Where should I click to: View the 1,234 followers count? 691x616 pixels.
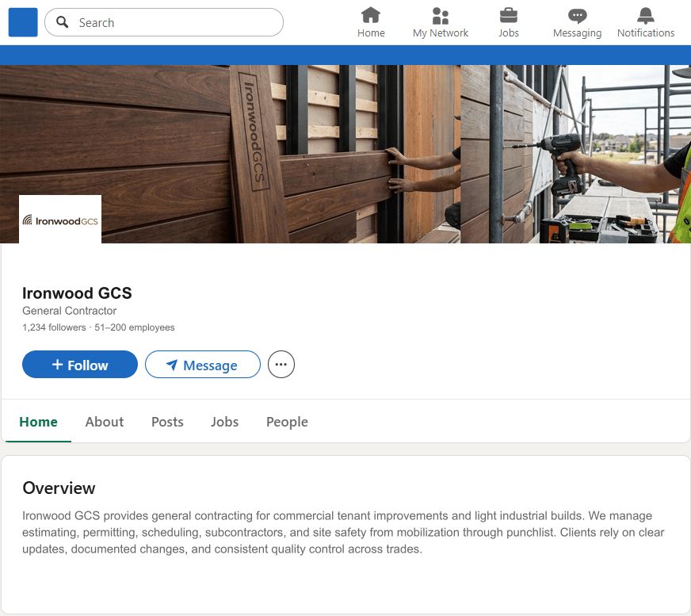click(x=54, y=327)
